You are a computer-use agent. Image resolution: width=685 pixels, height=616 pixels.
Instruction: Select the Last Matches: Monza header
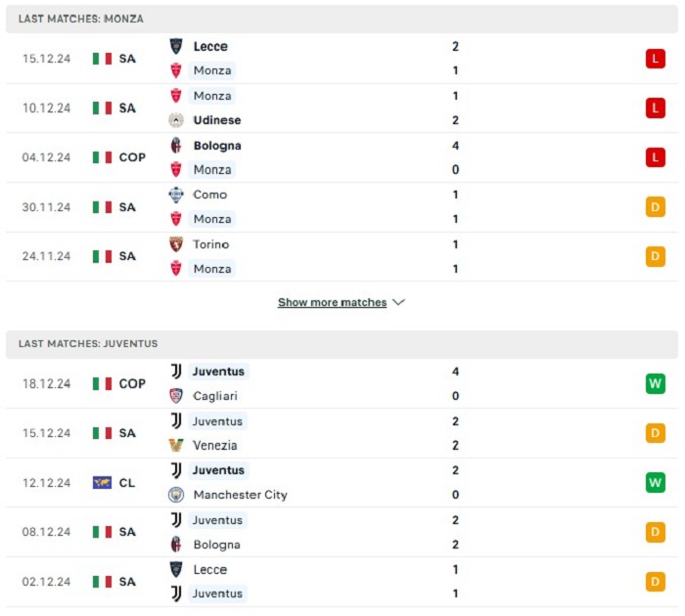[342, 19]
